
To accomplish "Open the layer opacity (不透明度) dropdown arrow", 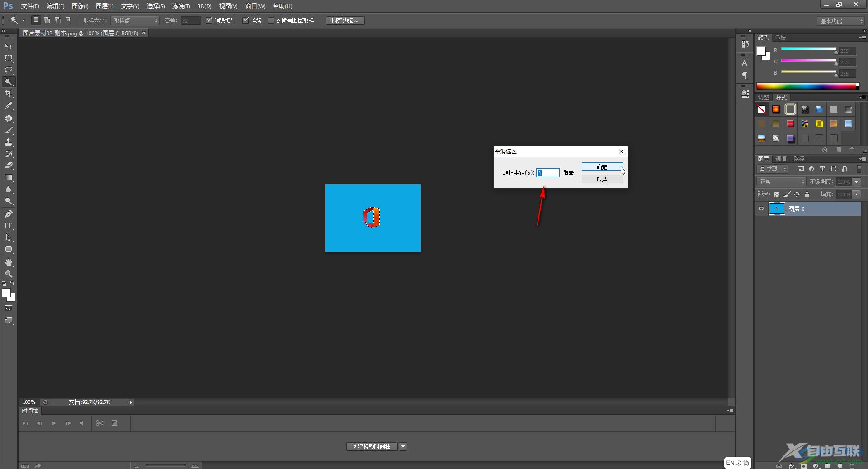I will 857,182.
